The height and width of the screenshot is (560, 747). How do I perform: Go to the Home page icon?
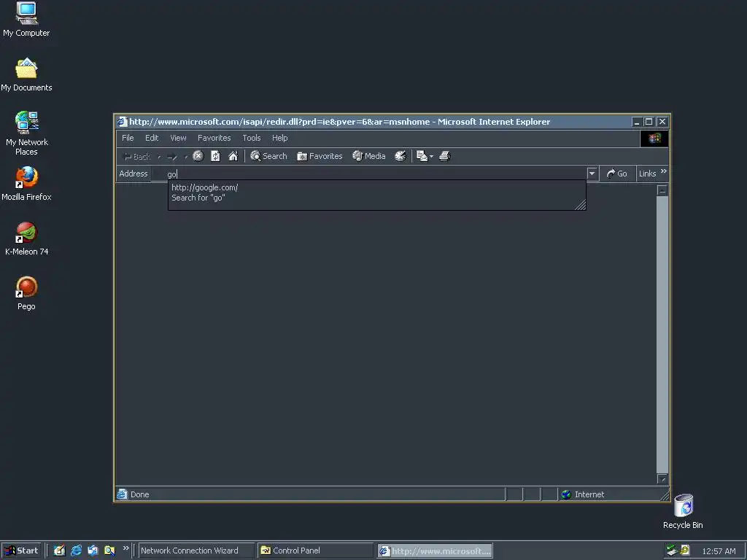[233, 156]
